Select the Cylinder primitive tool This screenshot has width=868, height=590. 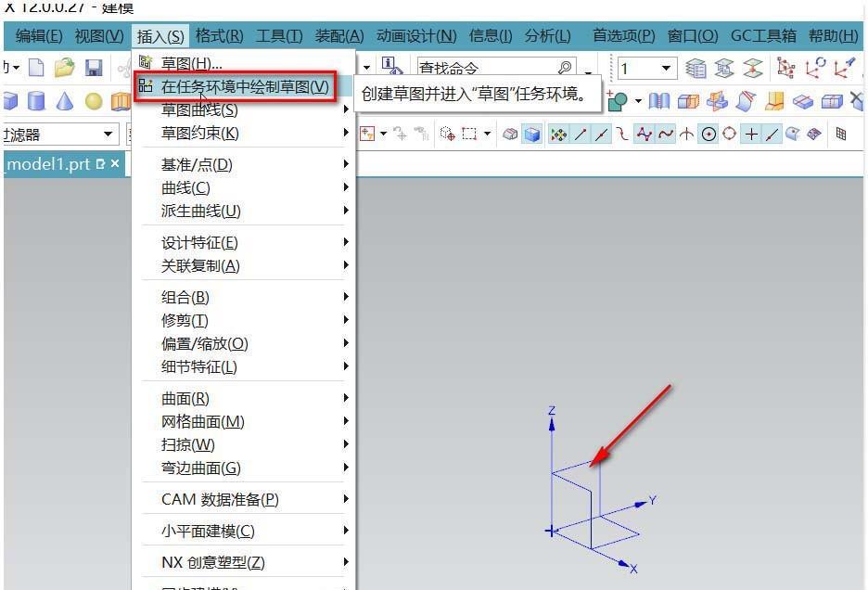click(34, 102)
